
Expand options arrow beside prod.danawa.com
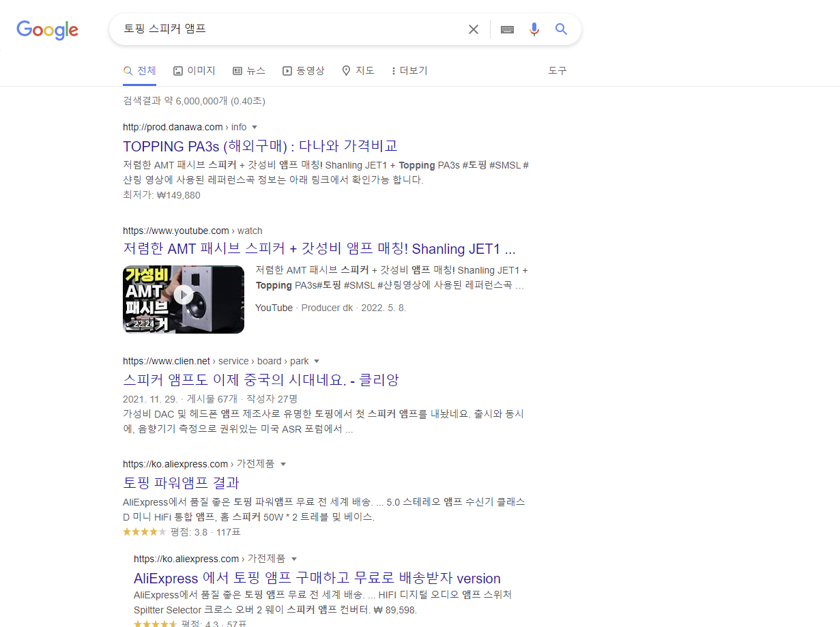tap(255, 127)
